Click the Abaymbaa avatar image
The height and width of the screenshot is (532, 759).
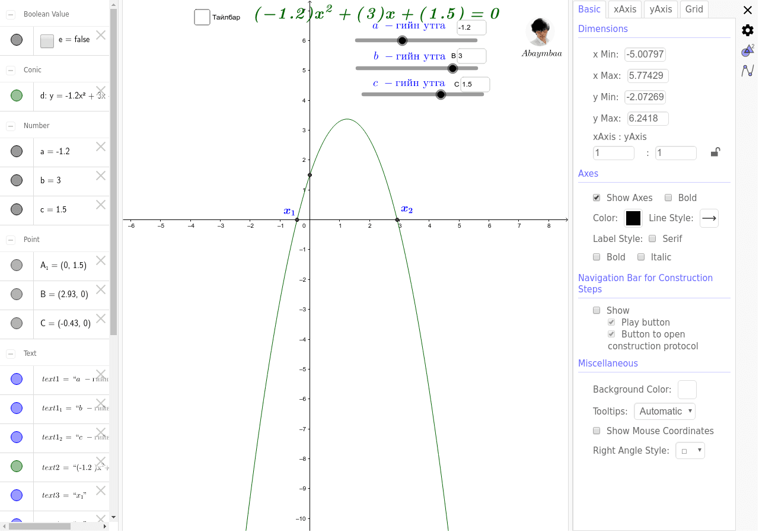(540, 32)
